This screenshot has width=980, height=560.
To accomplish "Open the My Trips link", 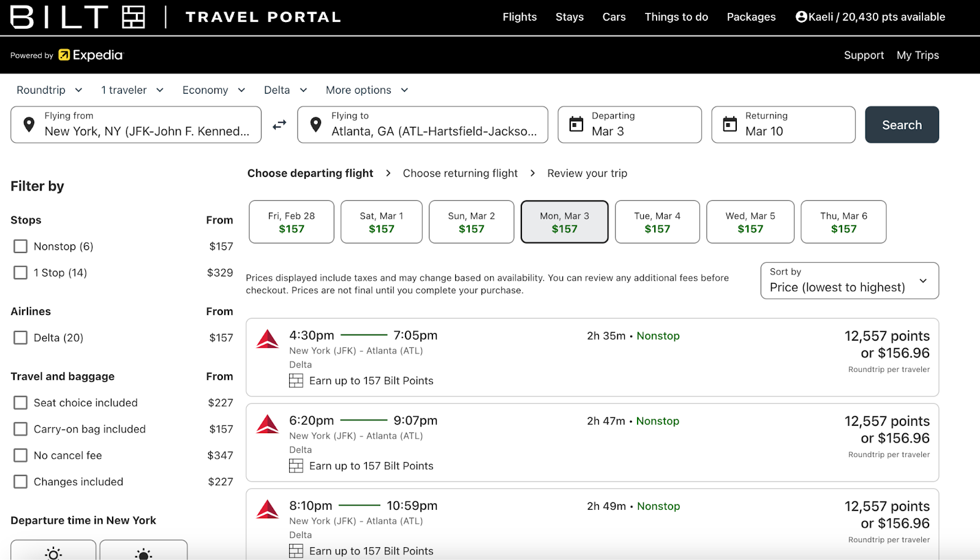I will pyautogui.click(x=918, y=55).
